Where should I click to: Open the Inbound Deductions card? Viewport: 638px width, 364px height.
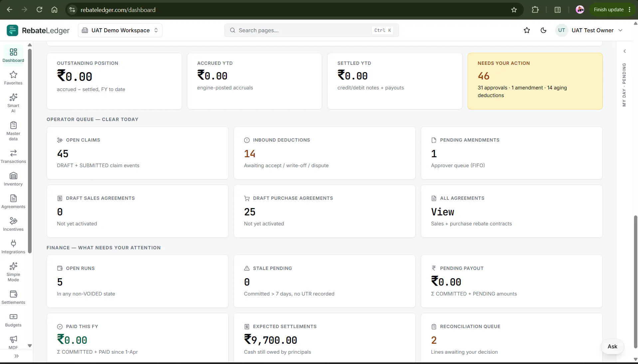(324, 153)
